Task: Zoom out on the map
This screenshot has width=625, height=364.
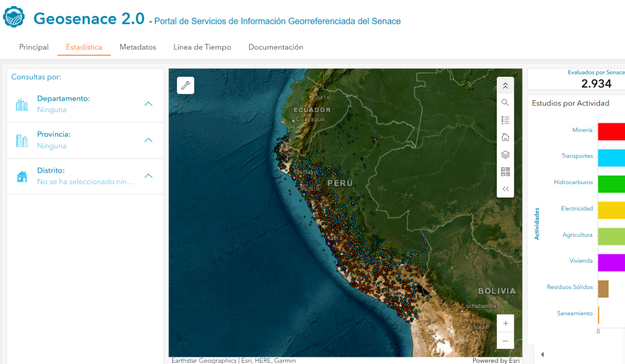Action: tap(505, 341)
